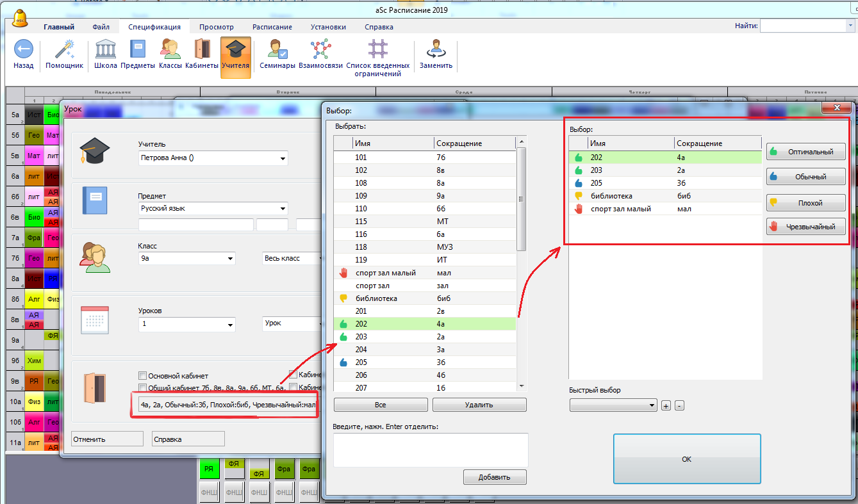Open the Школа building icon
This screenshot has width=858, height=504.
point(106,50)
